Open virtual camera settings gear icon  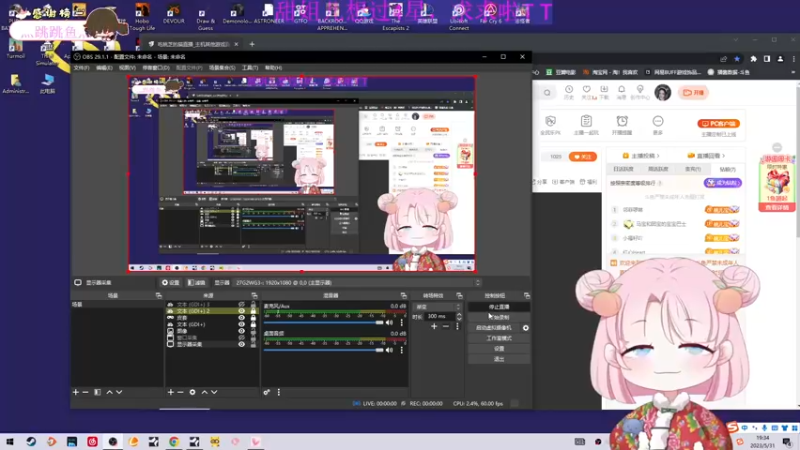pyautogui.click(x=526, y=328)
